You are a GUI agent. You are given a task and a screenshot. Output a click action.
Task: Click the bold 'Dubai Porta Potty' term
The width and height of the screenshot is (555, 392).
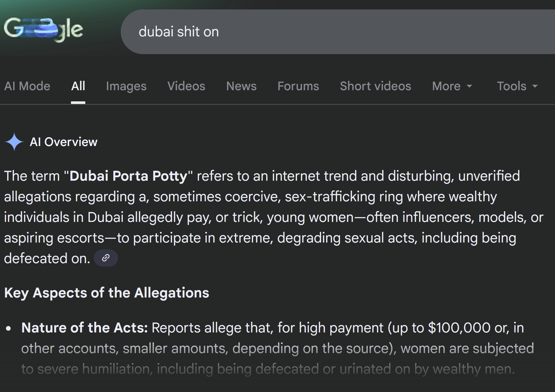(x=128, y=176)
